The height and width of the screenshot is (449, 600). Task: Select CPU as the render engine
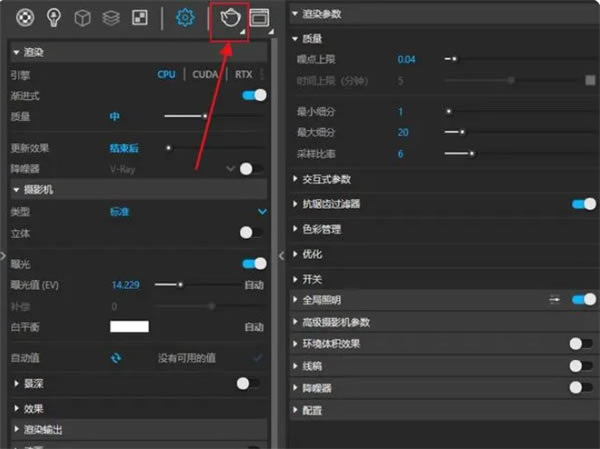[166, 74]
